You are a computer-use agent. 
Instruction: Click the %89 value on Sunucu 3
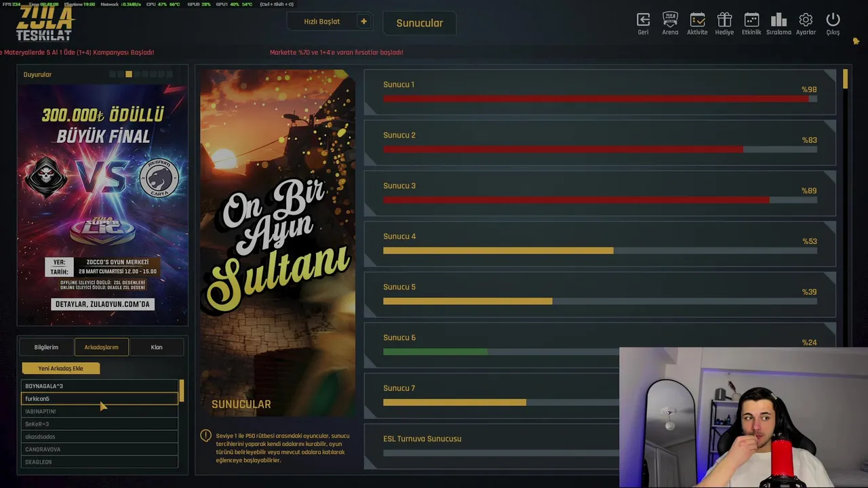click(809, 191)
